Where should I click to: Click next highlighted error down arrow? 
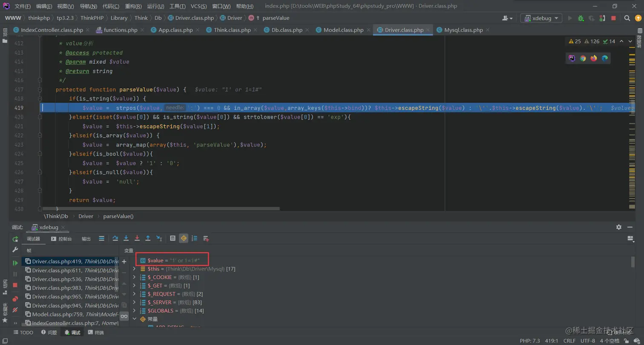click(630, 41)
